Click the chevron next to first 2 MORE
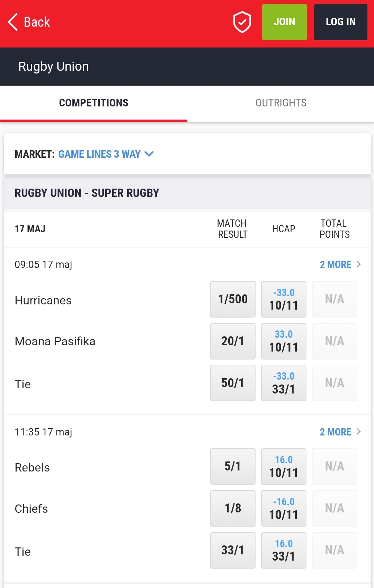Viewport: 374px width, 588px height. point(358,264)
